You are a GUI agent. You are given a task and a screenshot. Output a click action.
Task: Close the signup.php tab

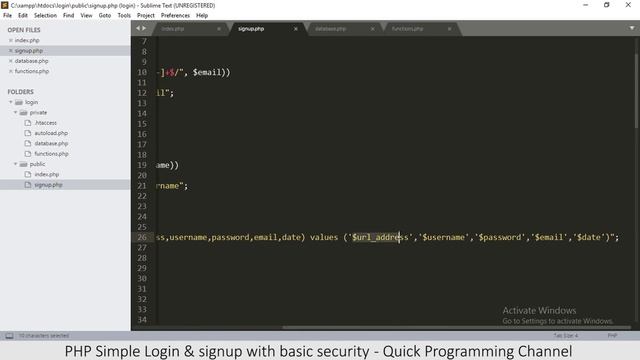point(296,29)
